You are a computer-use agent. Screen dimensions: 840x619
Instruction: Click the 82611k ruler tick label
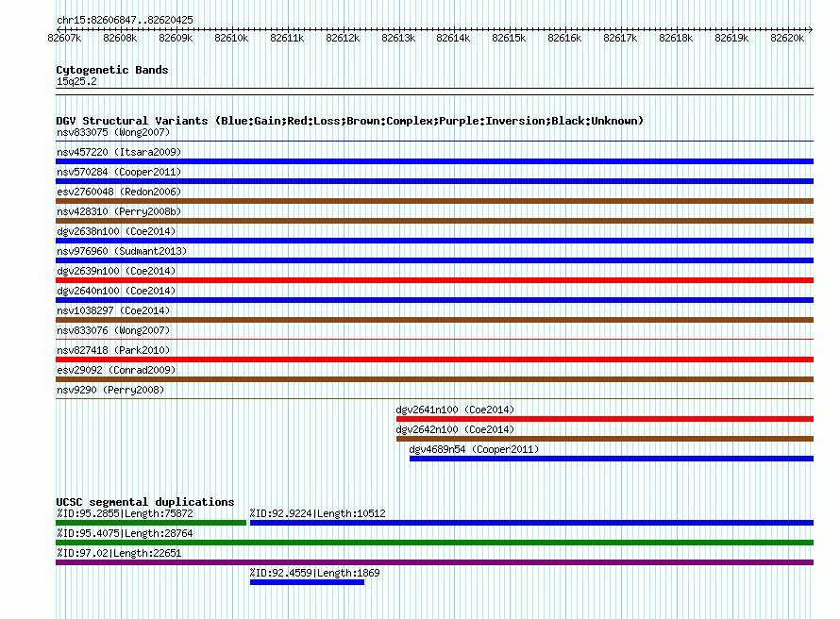point(287,38)
